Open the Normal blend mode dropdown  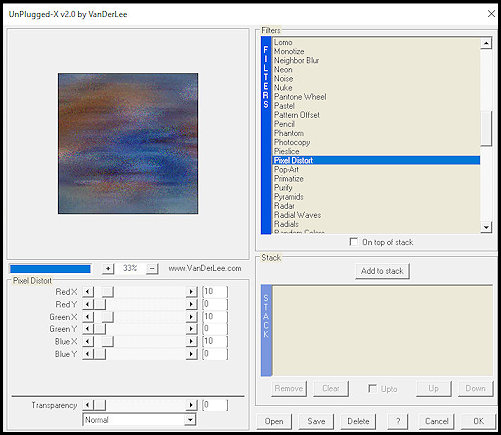[139, 420]
